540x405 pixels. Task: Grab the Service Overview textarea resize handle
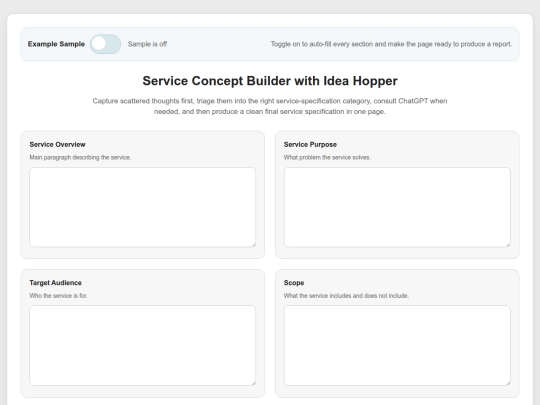pos(253,245)
